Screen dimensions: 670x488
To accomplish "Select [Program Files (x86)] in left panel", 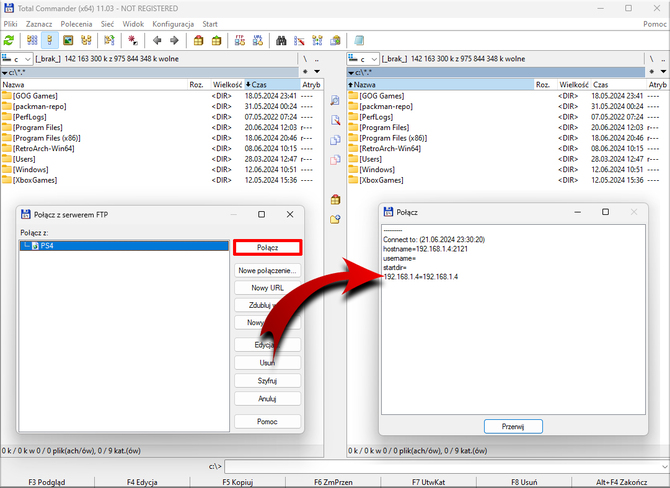I will [x=47, y=138].
